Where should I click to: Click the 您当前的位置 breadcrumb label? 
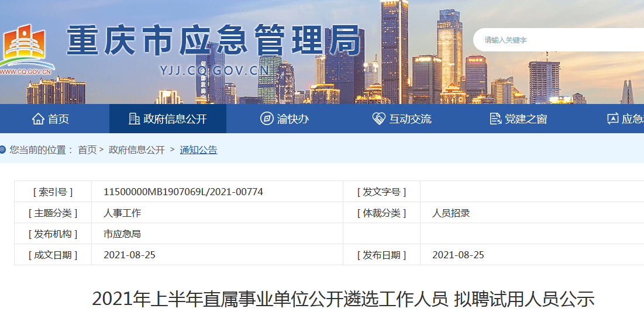(41, 150)
